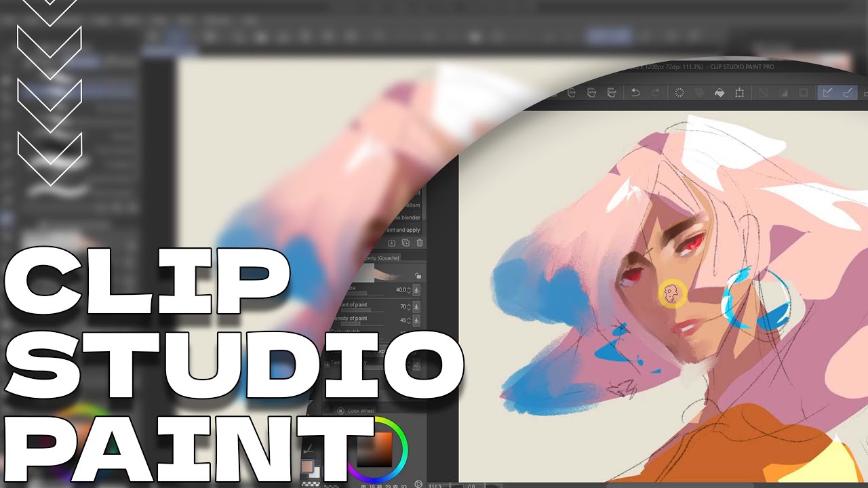This screenshot has width=868, height=488.
Task: Click the delete sub tool trash icon
Action: (x=420, y=243)
